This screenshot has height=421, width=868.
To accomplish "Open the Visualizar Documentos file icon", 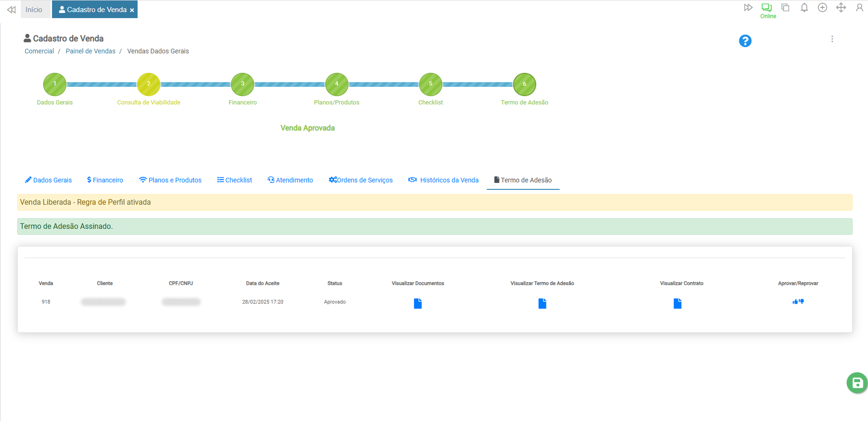I will click(418, 304).
